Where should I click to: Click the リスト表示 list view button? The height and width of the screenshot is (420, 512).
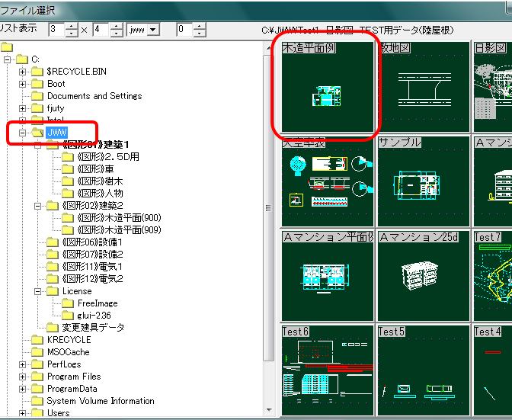pos(18,29)
